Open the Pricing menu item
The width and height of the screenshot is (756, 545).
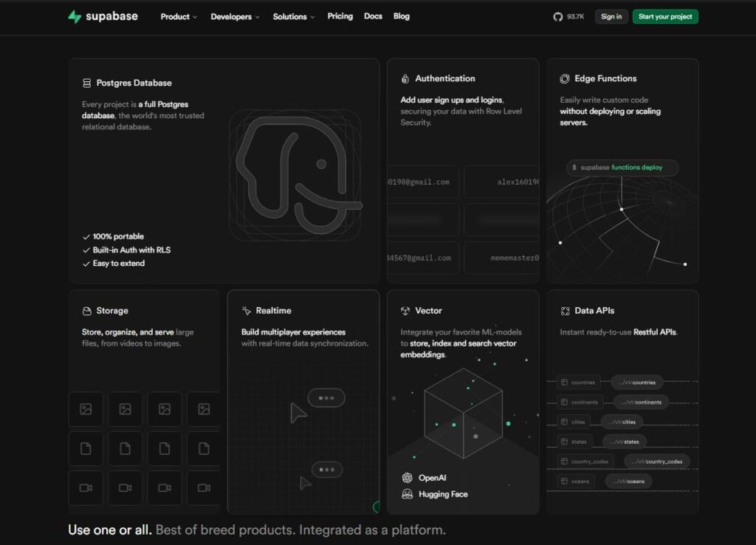340,16
